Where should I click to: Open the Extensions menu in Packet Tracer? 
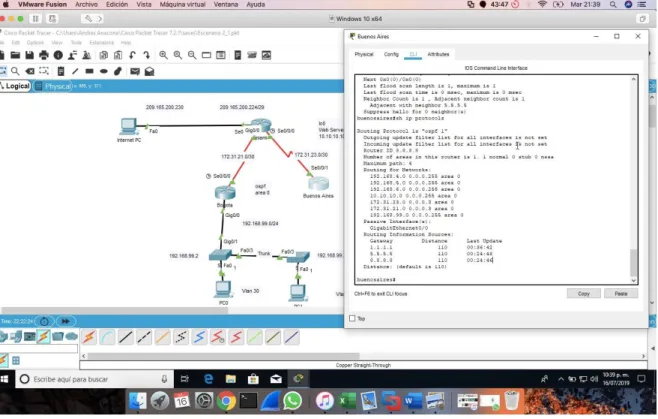102,43
